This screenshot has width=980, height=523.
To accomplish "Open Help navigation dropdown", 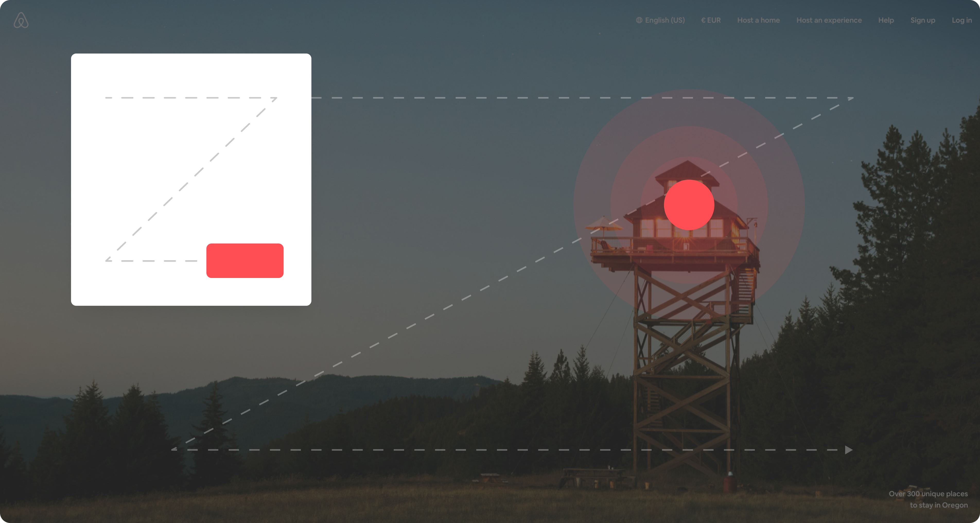I will pyautogui.click(x=885, y=20).
